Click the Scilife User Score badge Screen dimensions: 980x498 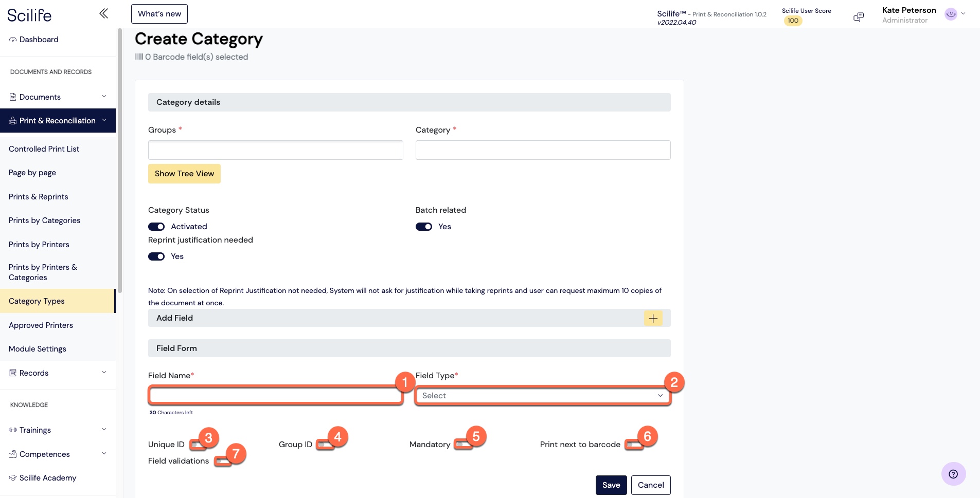(x=793, y=21)
